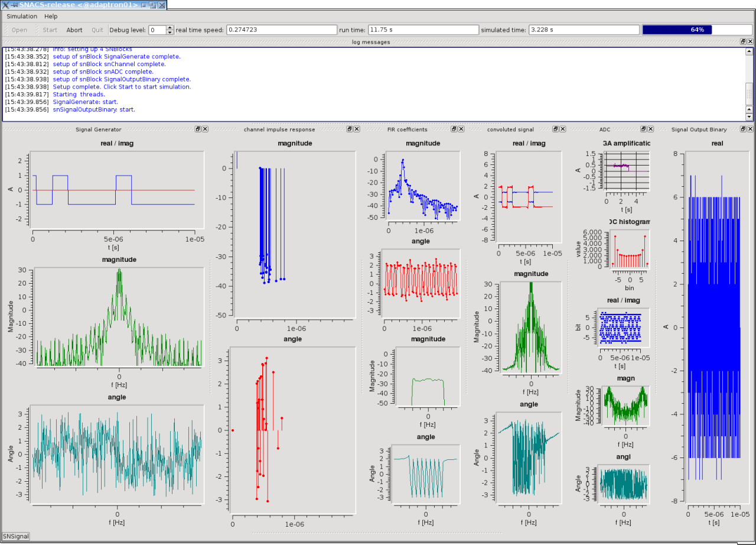Open the Help menu
Image resolution: width=756 pixels, height=545 pixels.
coord(51,16)
